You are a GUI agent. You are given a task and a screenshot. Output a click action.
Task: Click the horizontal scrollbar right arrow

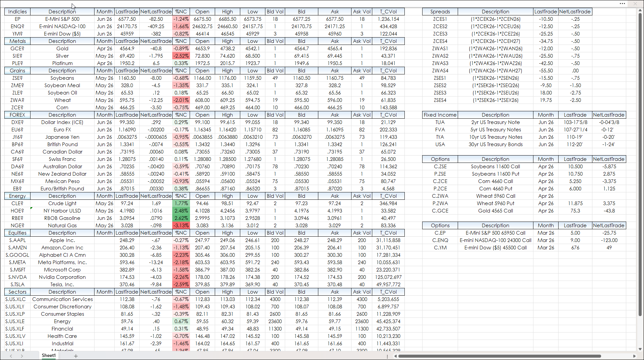(634, 356)
